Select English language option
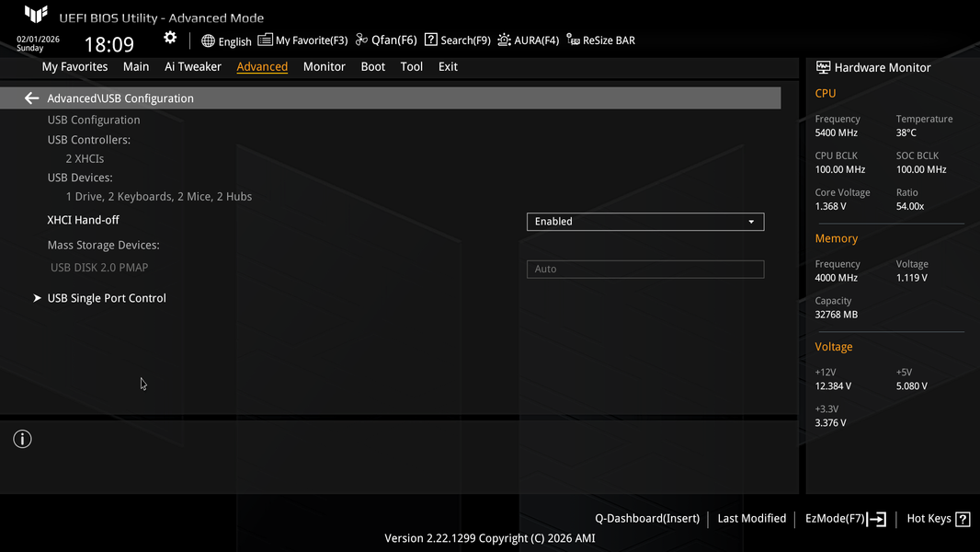This screenshot has width=980, height=552. pos(235,42)
